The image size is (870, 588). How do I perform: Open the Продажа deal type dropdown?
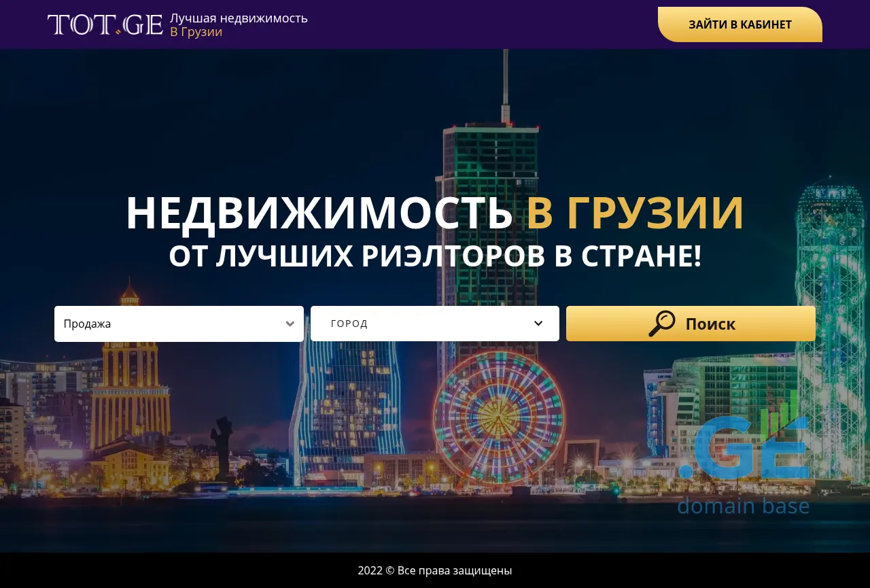170,324
